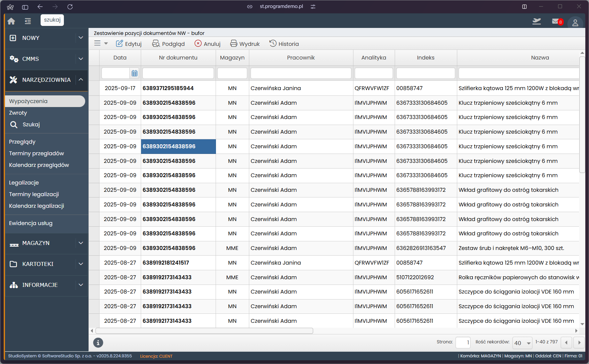The image size is (589, 364).
Task: Go to the next page of records
Action: (579, 342)
